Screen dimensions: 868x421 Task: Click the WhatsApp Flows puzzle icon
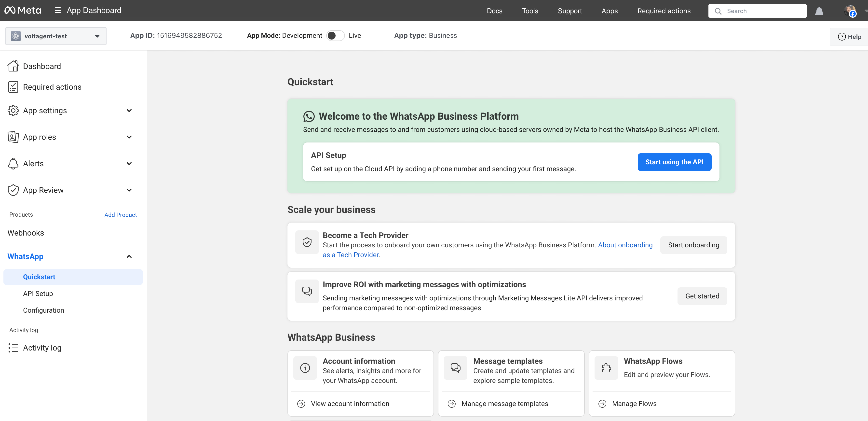pos(606,368)
